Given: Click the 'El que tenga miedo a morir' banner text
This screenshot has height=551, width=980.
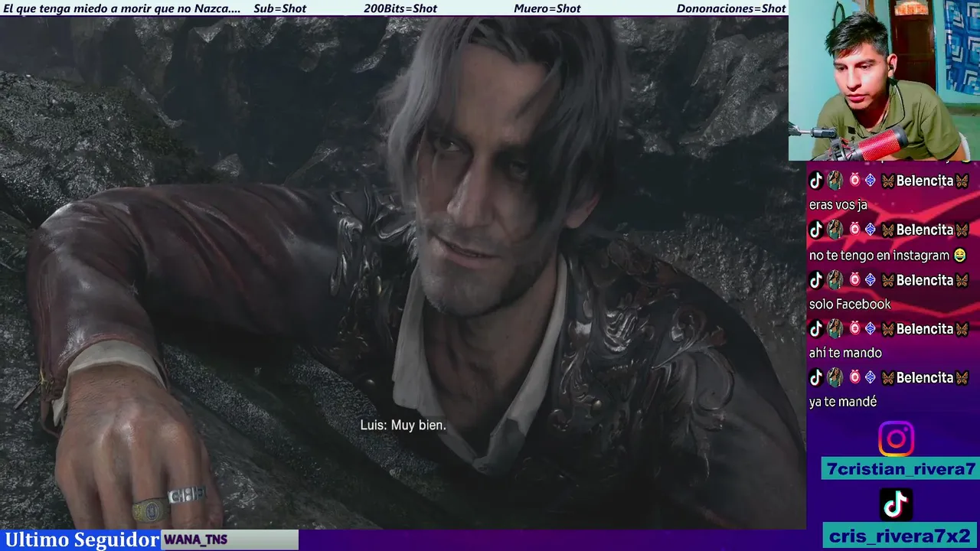Looking at the screenshot, I should pos(122,8).
